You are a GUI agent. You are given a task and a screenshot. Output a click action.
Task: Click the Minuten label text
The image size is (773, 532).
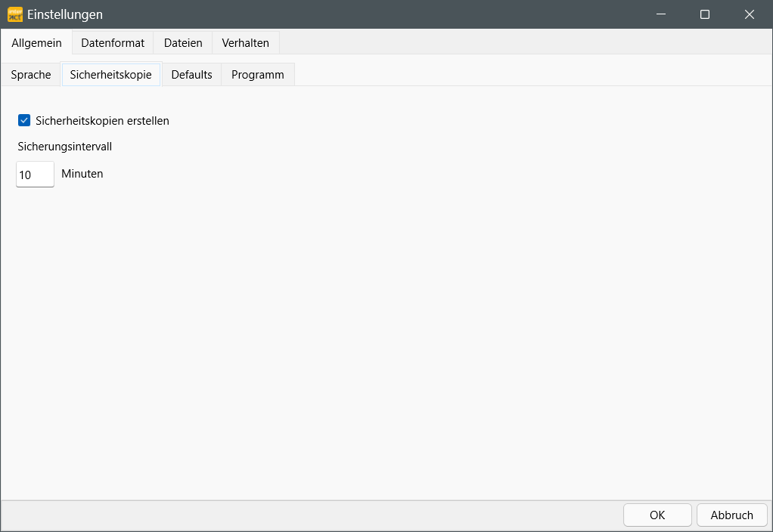point(82,173)
